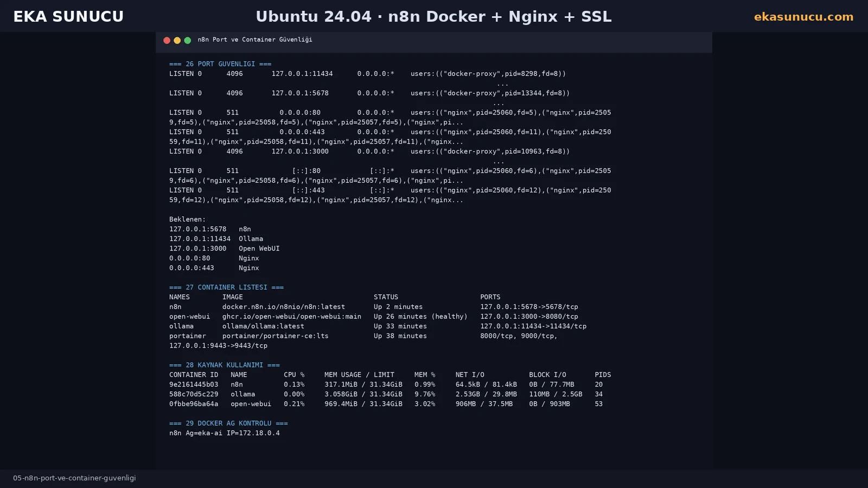The image size is (868, 488).
Task: Select the terminal title "n8n Port ve Container Güvenliği"
Action: [x=255, y=40]
